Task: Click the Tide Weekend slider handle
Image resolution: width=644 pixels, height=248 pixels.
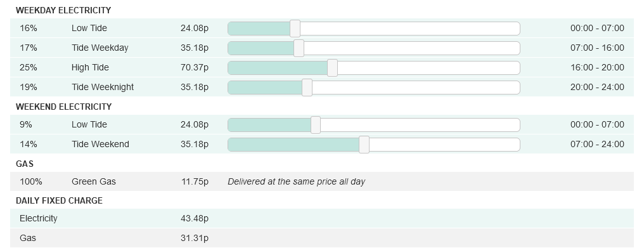Action: pos(364,145)
